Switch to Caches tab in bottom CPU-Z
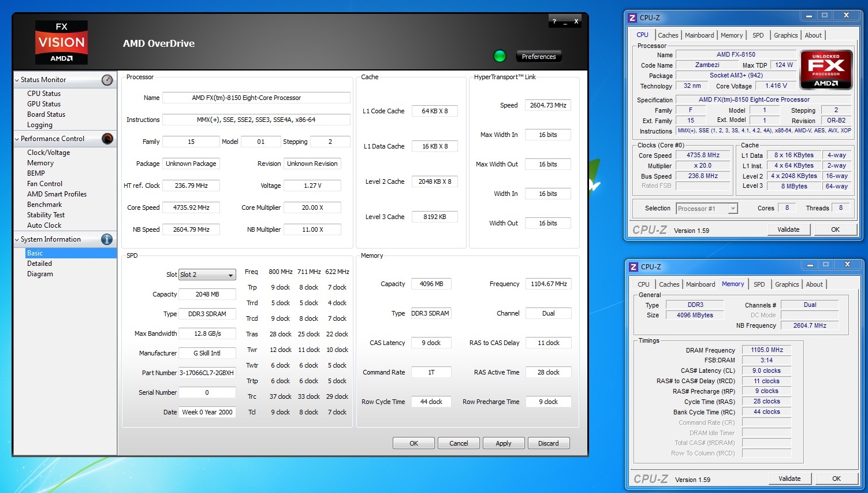868x493 pixels. pos(669,284)
